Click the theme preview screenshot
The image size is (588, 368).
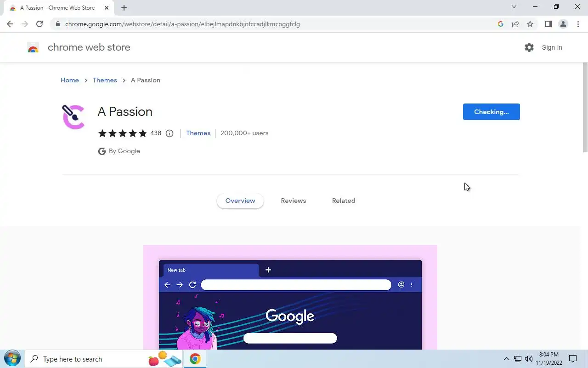pyautogui.click(x=290, y=297)
